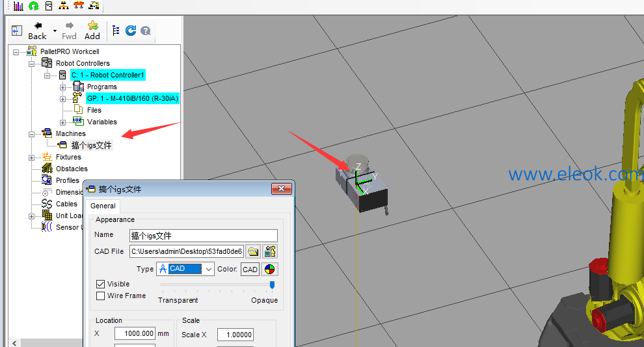Click the orange gripper tooling icon
644x347 pixels.
coord(79,5)
